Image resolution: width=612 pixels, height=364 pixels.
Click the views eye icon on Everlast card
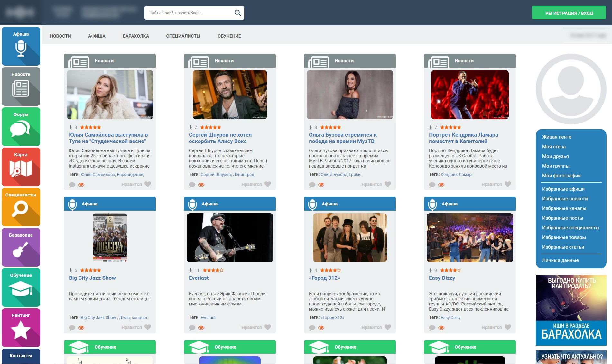point(201,328)
